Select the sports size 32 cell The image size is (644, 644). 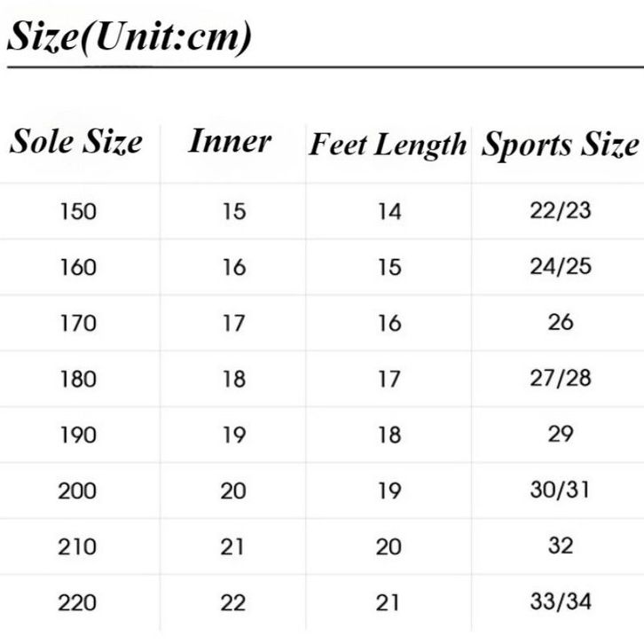coord(561,546)
